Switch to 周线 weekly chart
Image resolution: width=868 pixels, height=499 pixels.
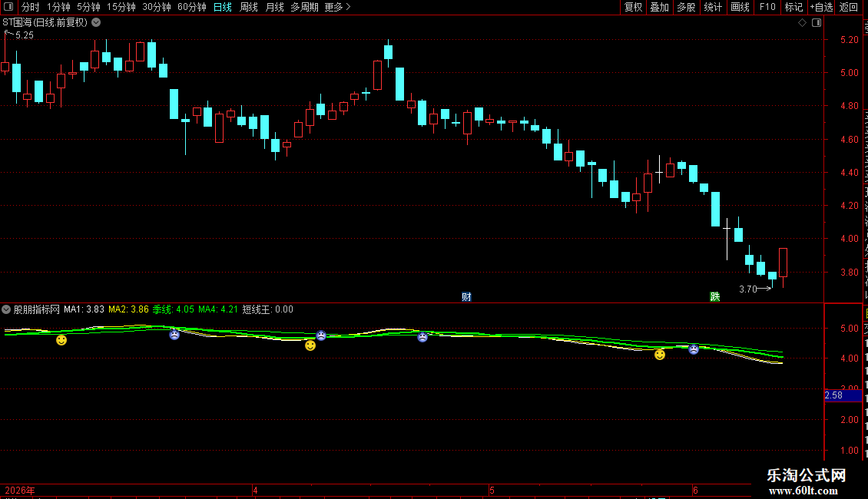[x=249, y=7]
